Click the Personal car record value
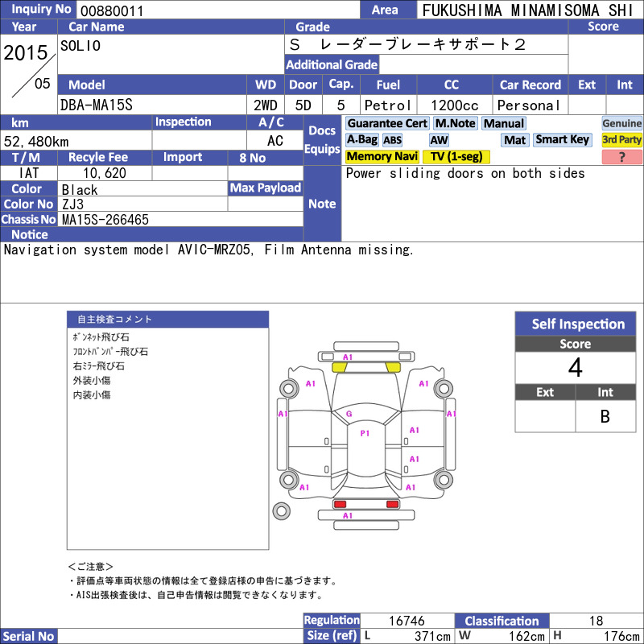This screenshot has height=644, width=644. pos(529,105)
